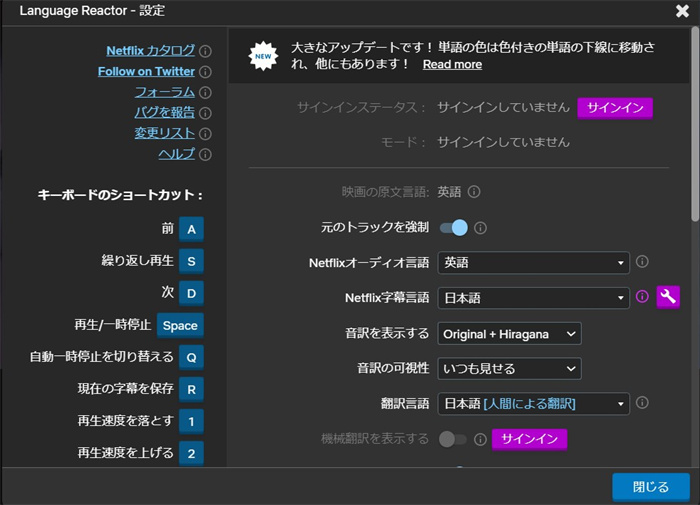Click info icon for 翻訳言語 dropdown

click(x=642, y=403)
